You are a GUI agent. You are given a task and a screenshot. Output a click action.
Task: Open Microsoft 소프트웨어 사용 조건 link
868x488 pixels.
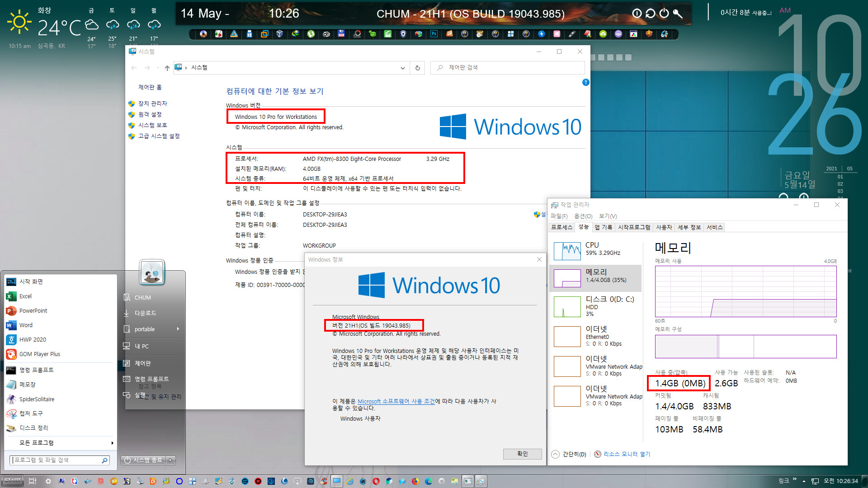point(396,401)
